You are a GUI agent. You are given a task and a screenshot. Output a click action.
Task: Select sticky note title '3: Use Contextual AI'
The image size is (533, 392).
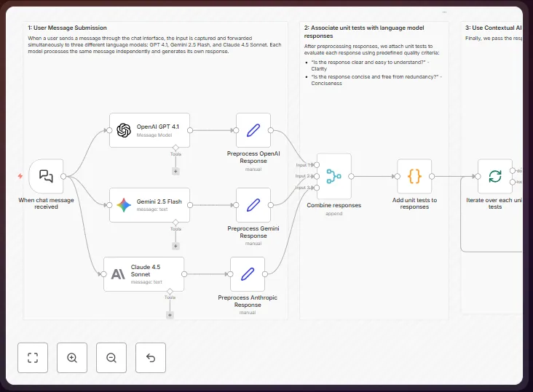click(493, 28)
